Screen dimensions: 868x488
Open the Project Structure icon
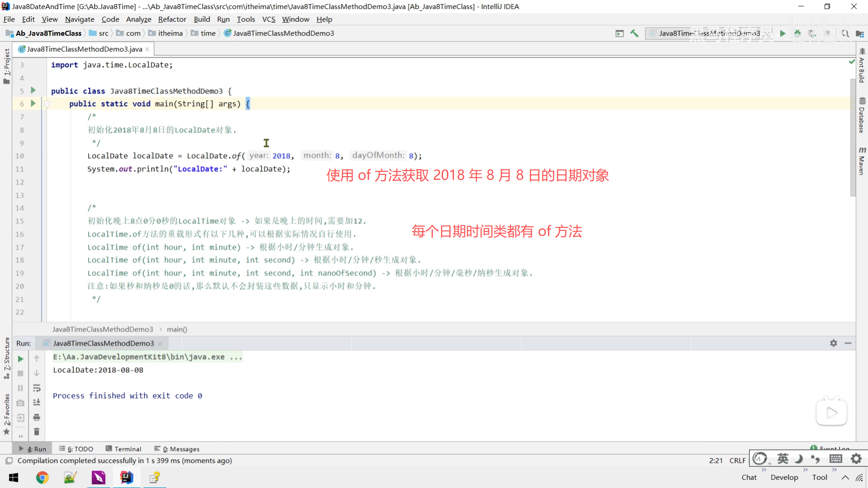pyautogui.click(x=860, y=33)
